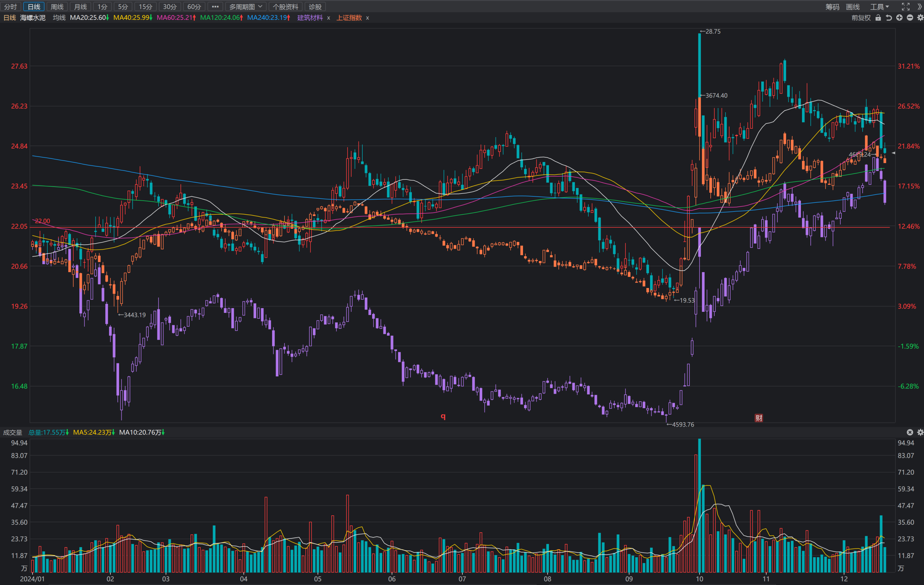Zoom in with the plus circle icon
This screenshot has width=924, height=585.
coord(899,18)
